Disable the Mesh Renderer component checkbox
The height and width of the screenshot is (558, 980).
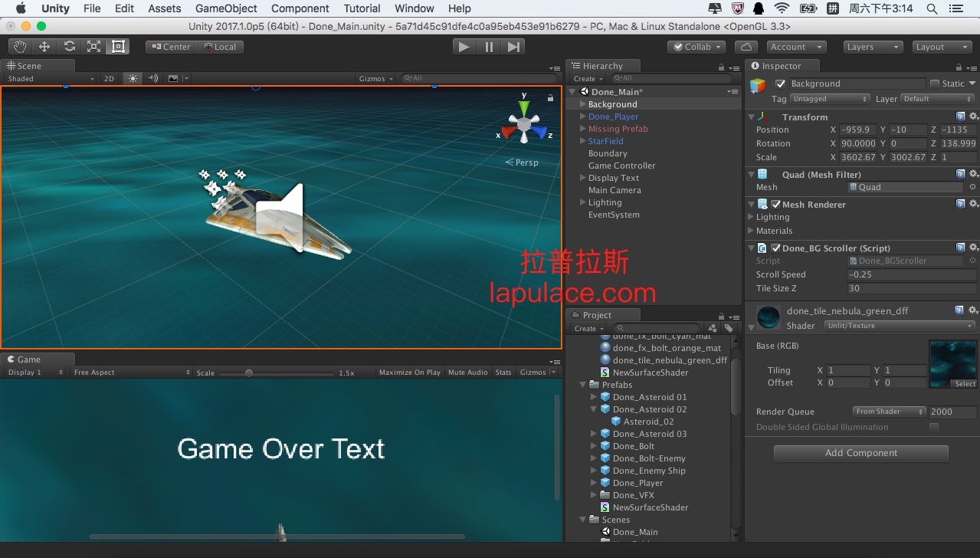click(776, 205)
